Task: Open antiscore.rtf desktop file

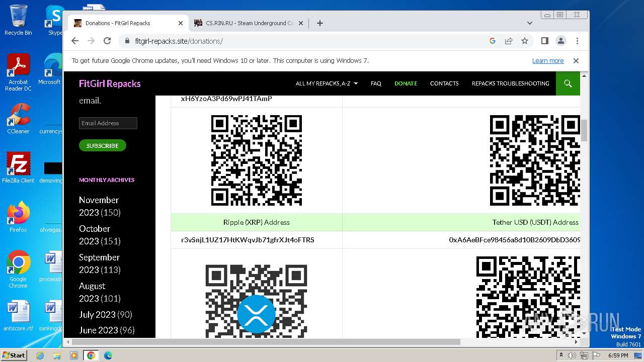Action: (x=18, y=316)
